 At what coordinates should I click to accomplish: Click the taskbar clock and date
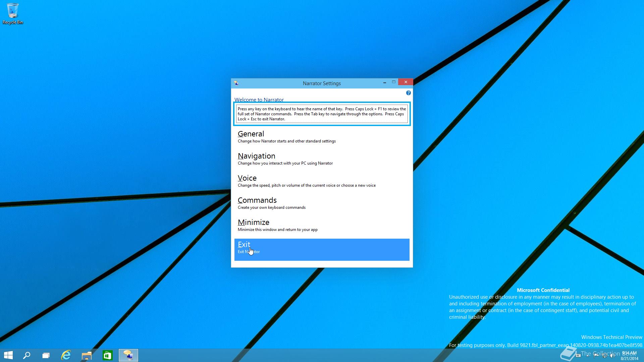coord(629,356)
